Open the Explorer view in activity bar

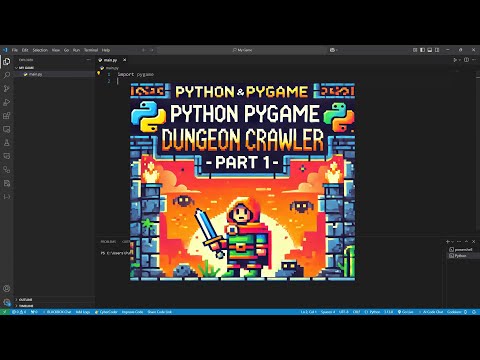tap(7, 61)
